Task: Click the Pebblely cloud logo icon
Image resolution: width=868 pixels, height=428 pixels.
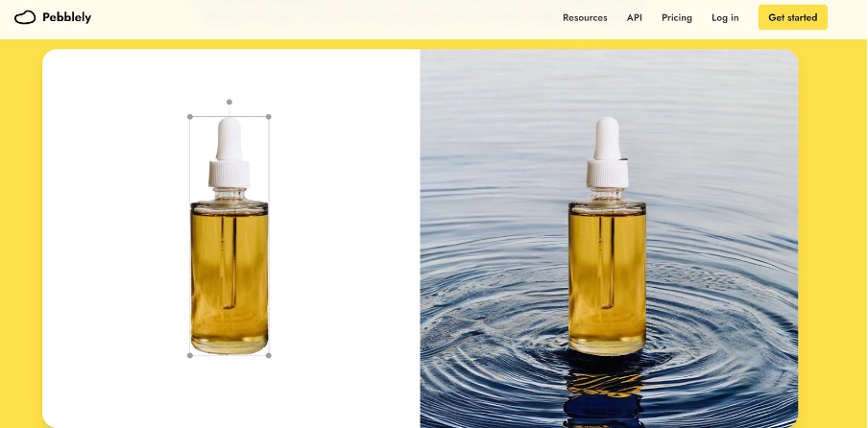Action: [25, 17]
